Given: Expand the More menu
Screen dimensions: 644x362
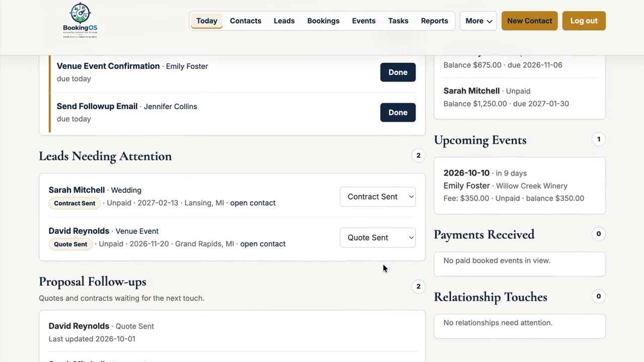Looking at the screenshot, I should pyautogui.click(x=478, y=21).
